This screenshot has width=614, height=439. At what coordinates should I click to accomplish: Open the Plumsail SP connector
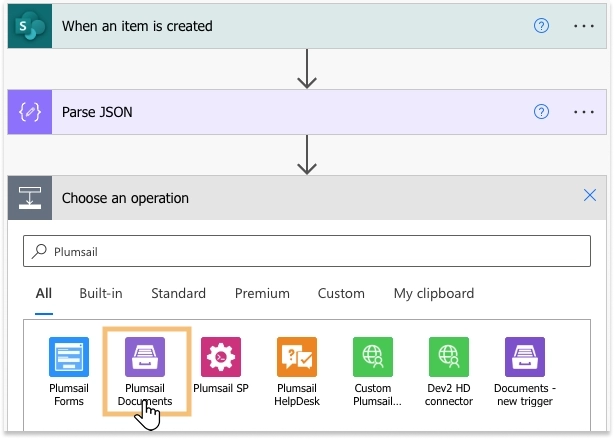(221, 357)
